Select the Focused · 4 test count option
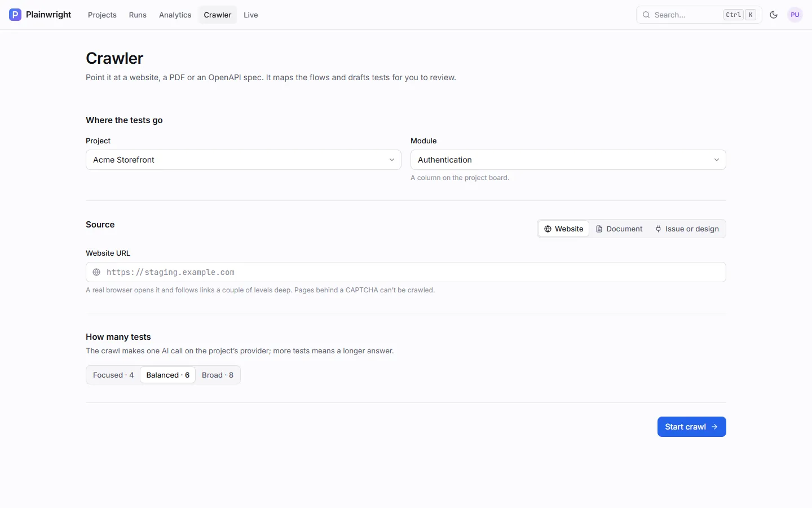The width and height of the screenshot is (812, 508). 113,375
